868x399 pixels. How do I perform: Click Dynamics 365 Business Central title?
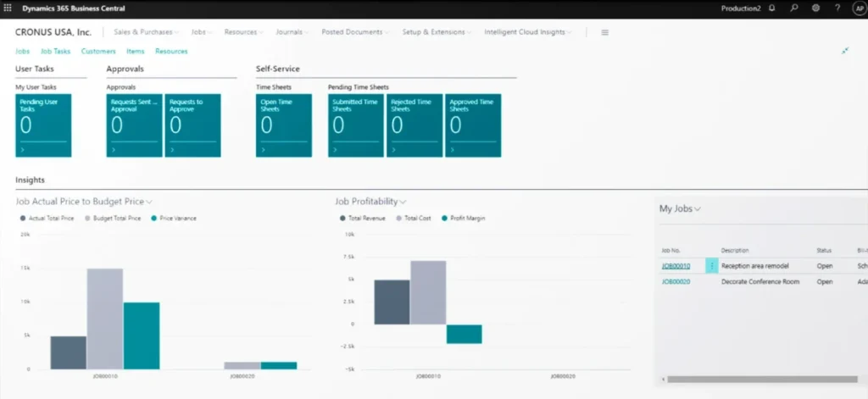(x=74, y=8)
